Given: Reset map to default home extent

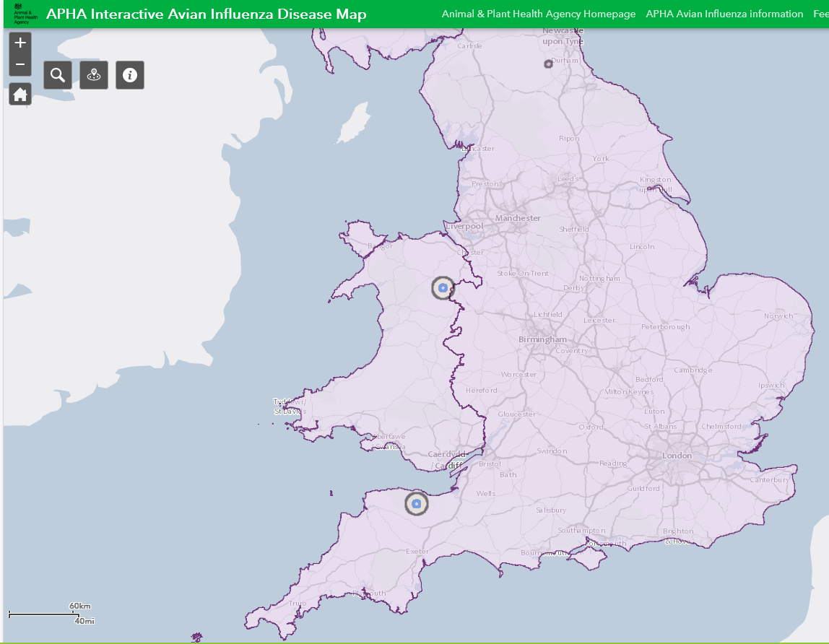Looking at the screenshot, I should click(20, 94).
